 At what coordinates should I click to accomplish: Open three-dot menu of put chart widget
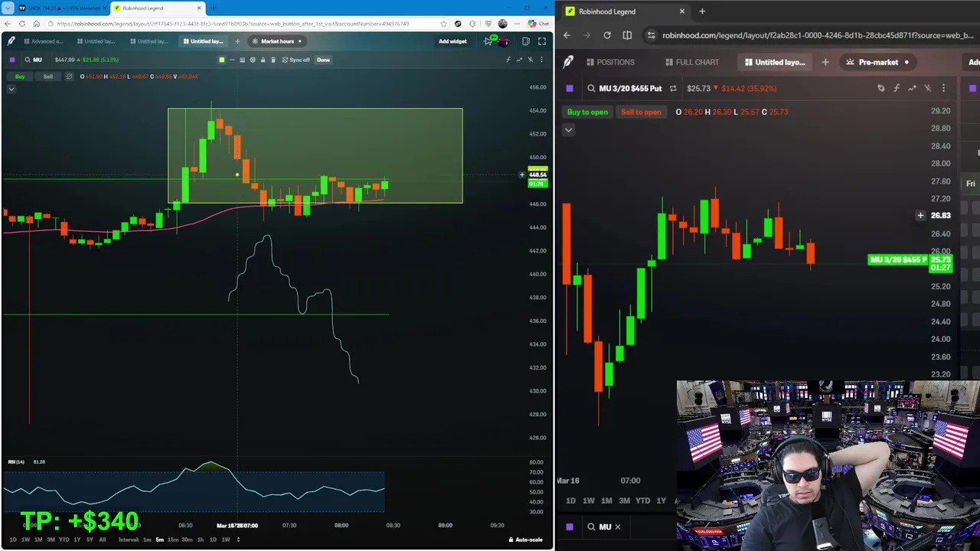[943, 88]
